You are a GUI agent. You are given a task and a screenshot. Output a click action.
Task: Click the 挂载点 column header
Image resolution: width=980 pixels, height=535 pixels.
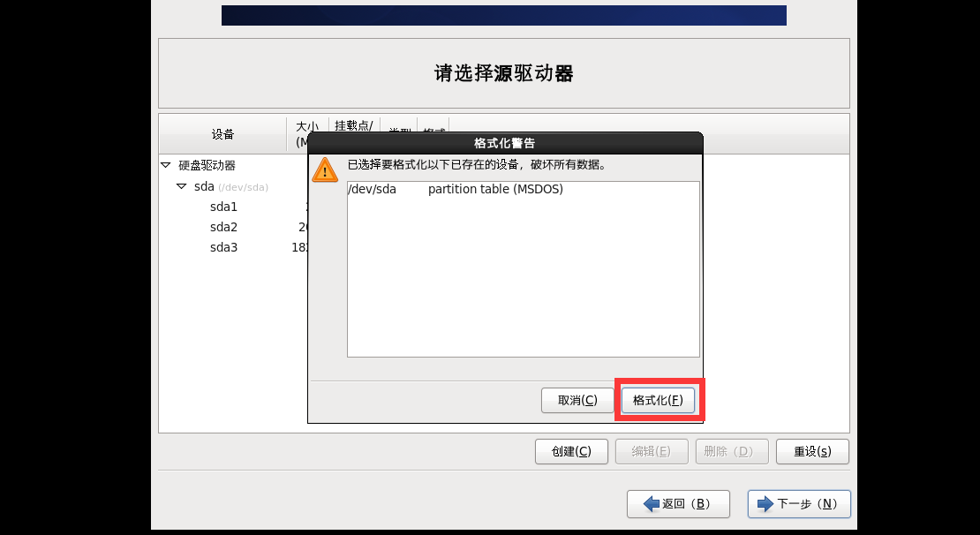click(x=354, y=125)
